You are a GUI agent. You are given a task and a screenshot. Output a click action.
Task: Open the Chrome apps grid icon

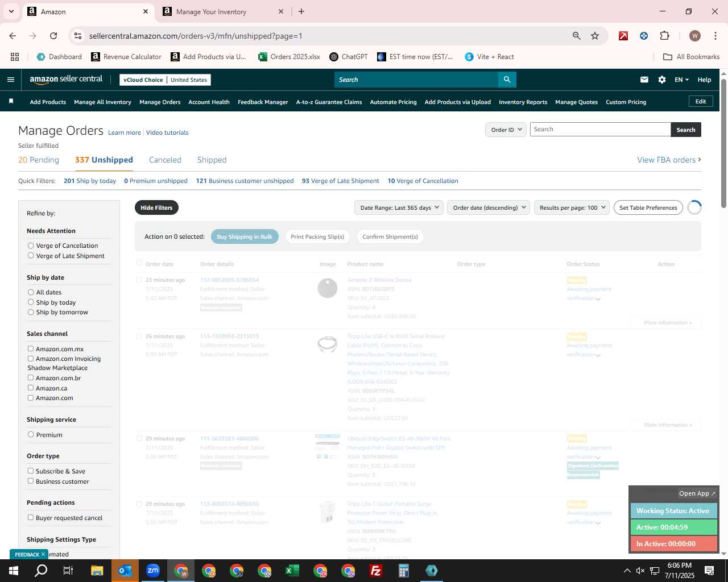point(15,57)
